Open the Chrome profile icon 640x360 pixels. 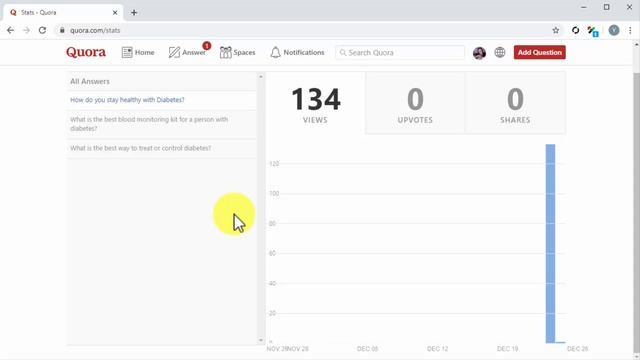[614, 30]
